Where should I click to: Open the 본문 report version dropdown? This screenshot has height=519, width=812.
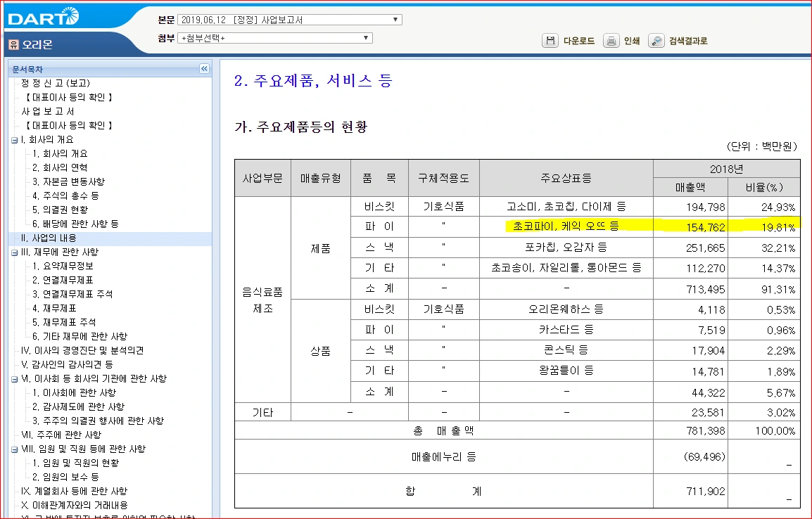[x=395, y=19]
